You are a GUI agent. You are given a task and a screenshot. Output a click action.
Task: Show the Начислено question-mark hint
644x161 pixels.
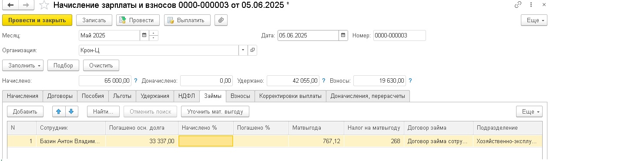click(135, 80)
